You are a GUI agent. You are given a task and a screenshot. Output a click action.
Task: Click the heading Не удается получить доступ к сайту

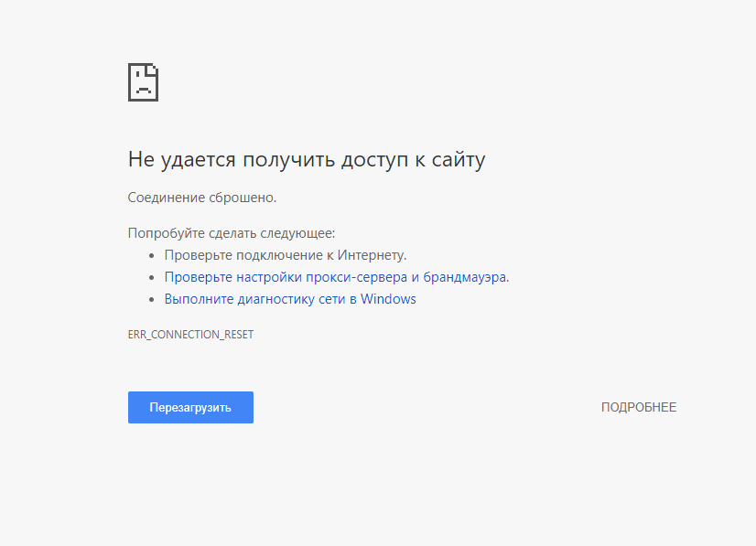(x=307, y=160)
